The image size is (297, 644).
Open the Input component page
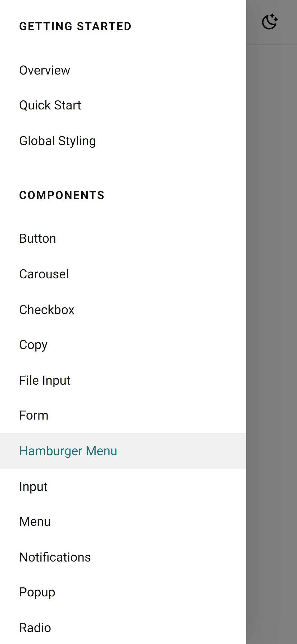pyautogui.click(x=33, y=486)
